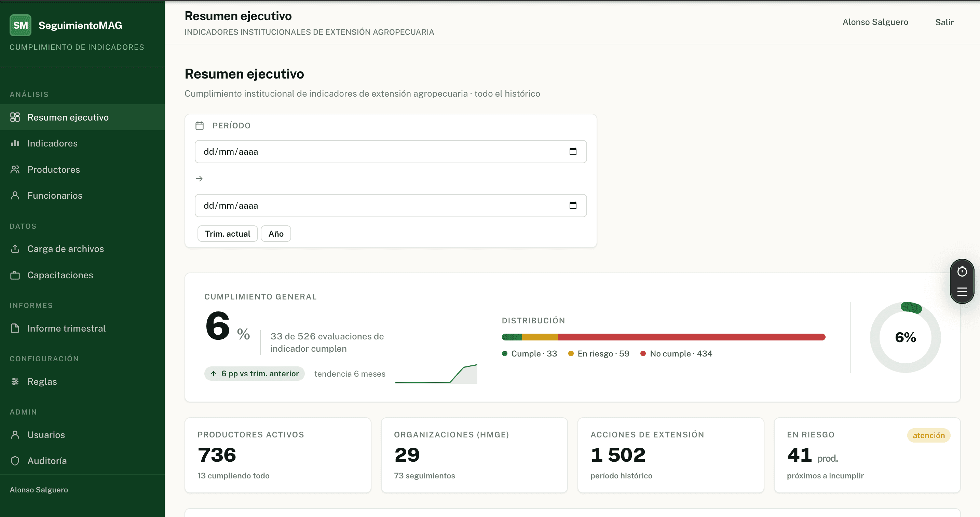This screenshot has width=980, height=517.
Task: Open the Productores page
Action: (82, 170)
